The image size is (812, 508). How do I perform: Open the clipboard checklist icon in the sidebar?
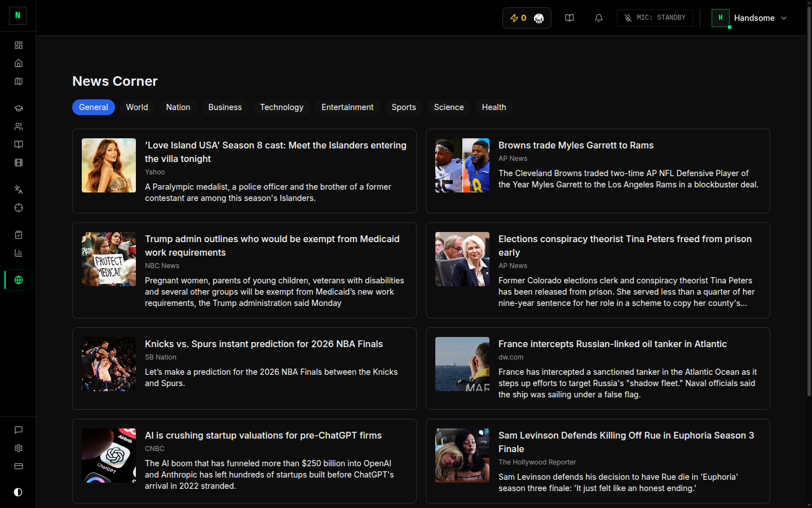coord(19,235)
